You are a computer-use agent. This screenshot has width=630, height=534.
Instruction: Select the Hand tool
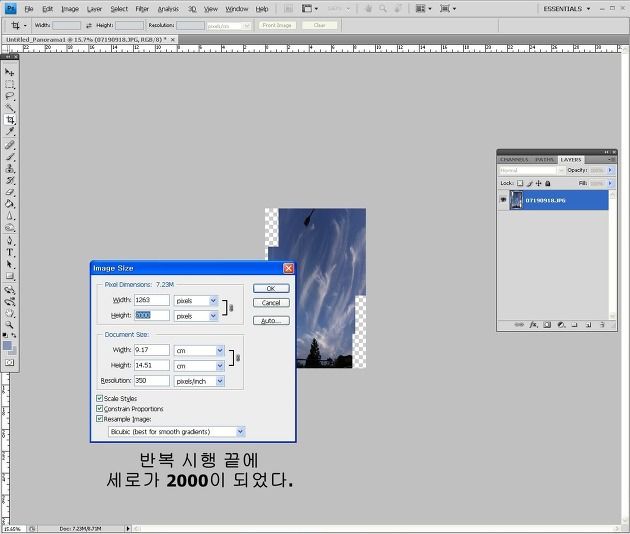tap(10, 313)
